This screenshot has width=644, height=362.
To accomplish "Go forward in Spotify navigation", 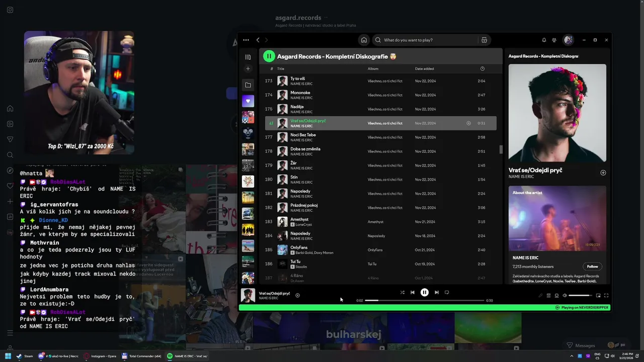I will [267, 40].
